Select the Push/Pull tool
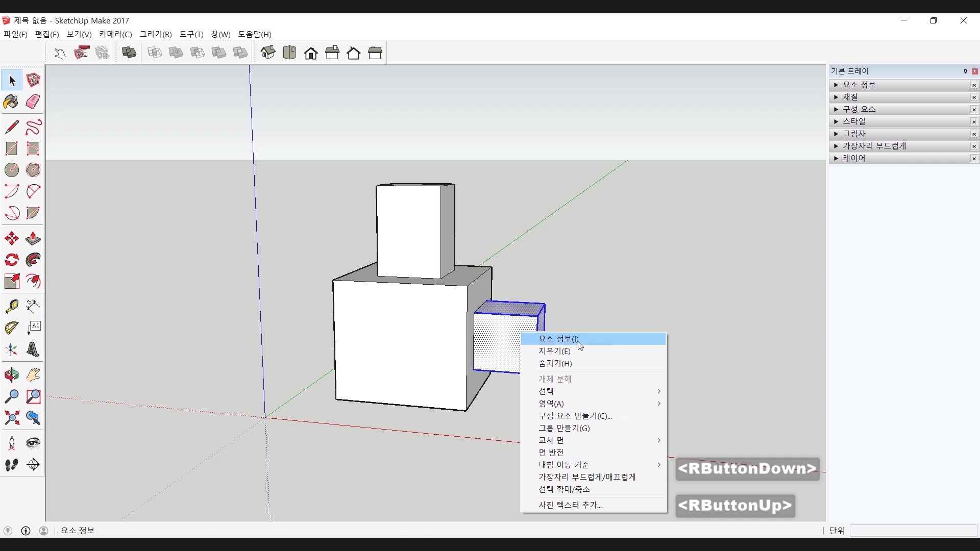The height and width of the screenshot is (551, 980). [33, 238]
